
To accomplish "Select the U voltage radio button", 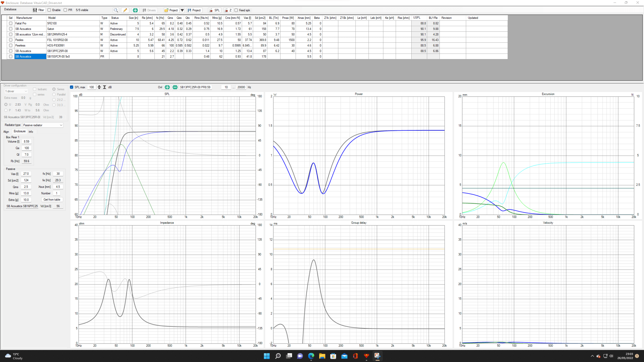I will click(6, 104).
